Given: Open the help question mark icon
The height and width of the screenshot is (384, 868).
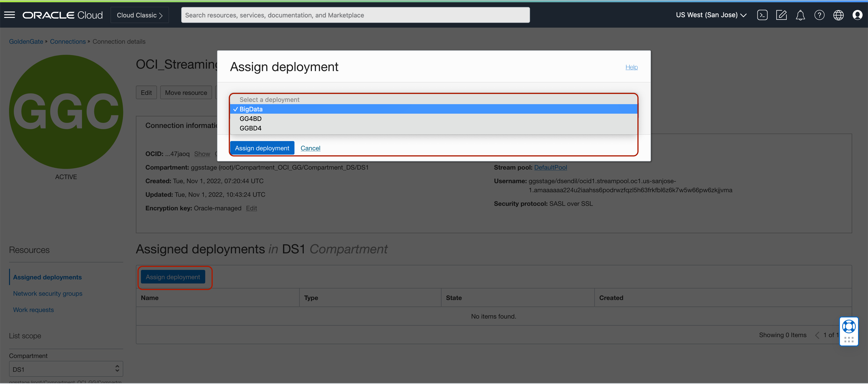Looking at the screenshot, I should coord(819,15).
